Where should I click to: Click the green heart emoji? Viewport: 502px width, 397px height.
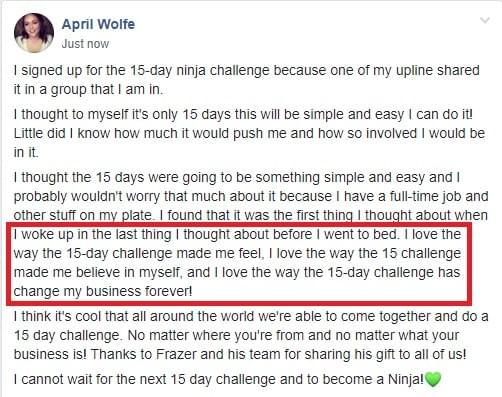(433, 379)
